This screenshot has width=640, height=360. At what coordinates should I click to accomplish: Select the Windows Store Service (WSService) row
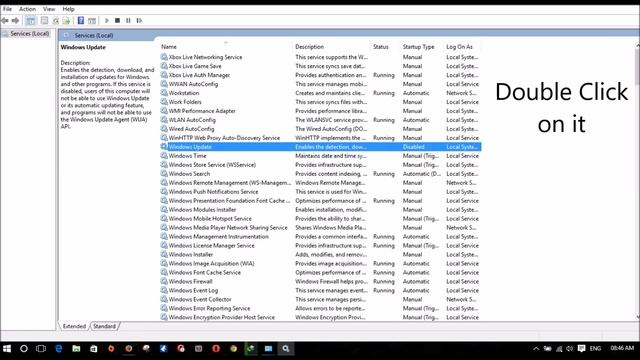click(320, 165)
